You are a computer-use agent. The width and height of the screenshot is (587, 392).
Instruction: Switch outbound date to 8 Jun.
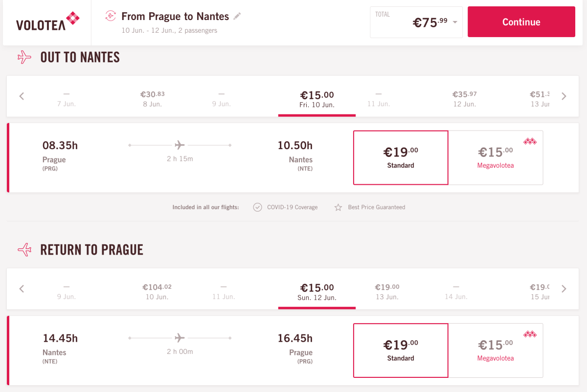pyautogui.click(x=152, y=98)
